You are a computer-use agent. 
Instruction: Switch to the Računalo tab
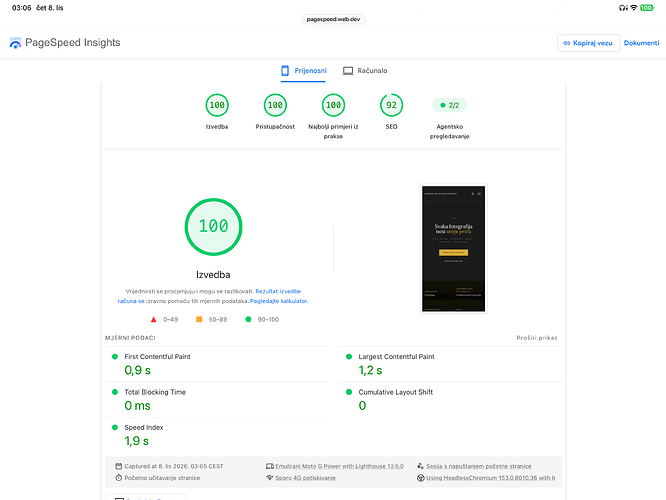(x=365, y=71)
